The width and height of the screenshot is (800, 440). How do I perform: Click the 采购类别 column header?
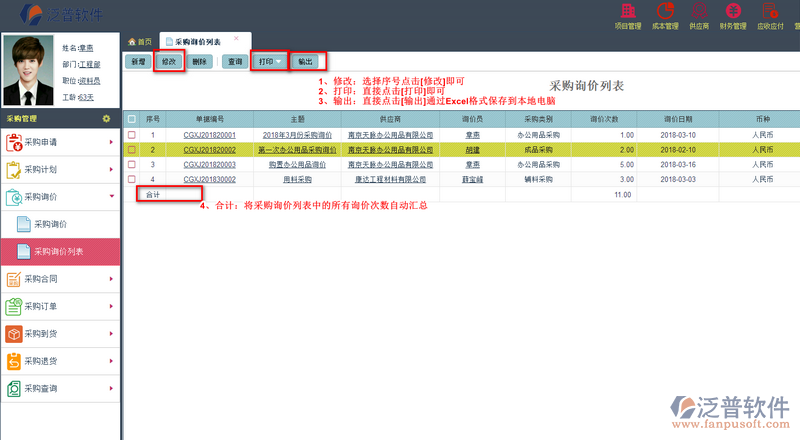tap(538, 119)
